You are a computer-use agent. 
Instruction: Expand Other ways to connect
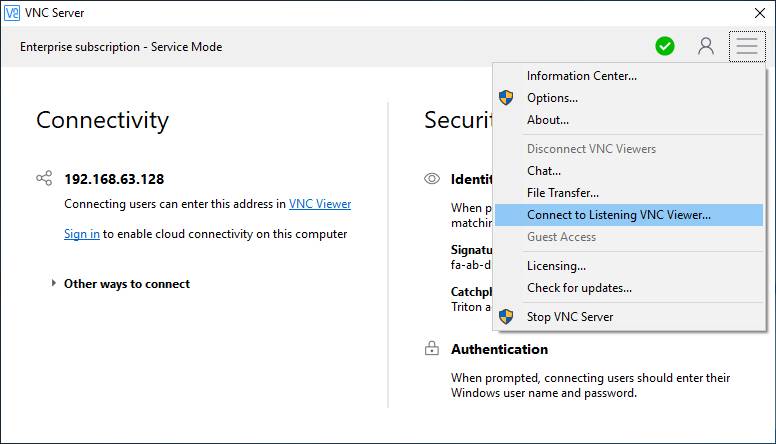[x=53, y=283]
